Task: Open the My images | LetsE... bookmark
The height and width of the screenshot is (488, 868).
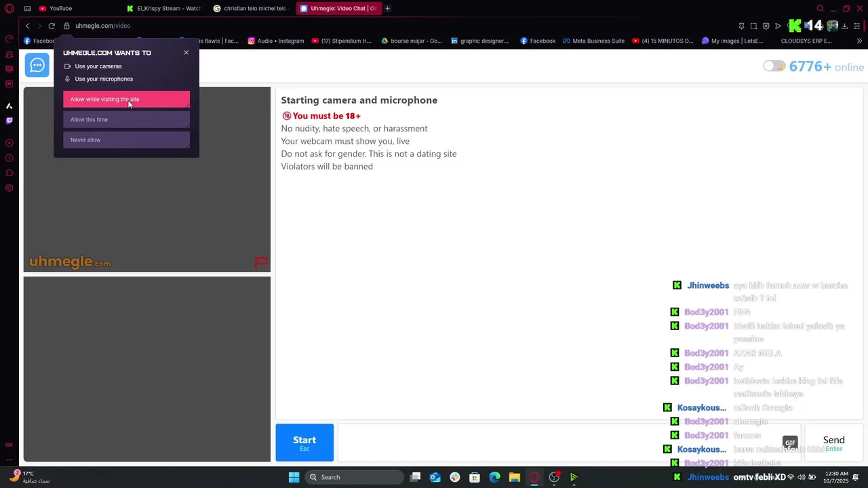Action: click(732, 41)
